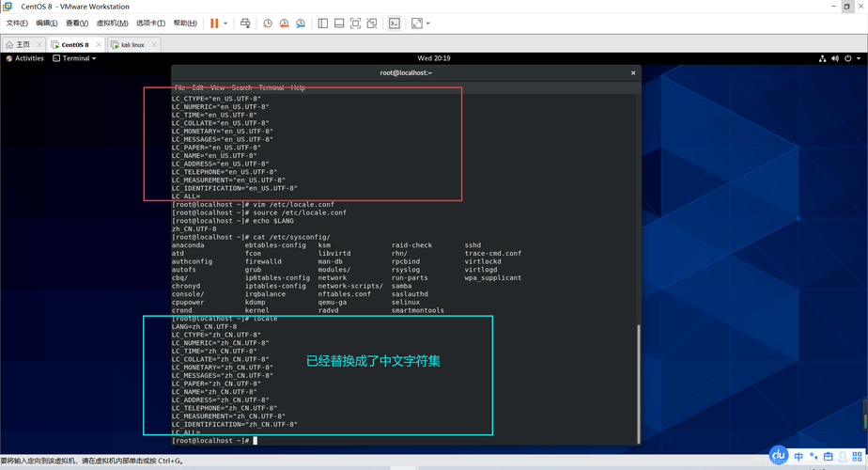Viewport: 868px width, 470px height.
Task: Open the Wed 20:19 clock calendar
Action: (433, 58)
